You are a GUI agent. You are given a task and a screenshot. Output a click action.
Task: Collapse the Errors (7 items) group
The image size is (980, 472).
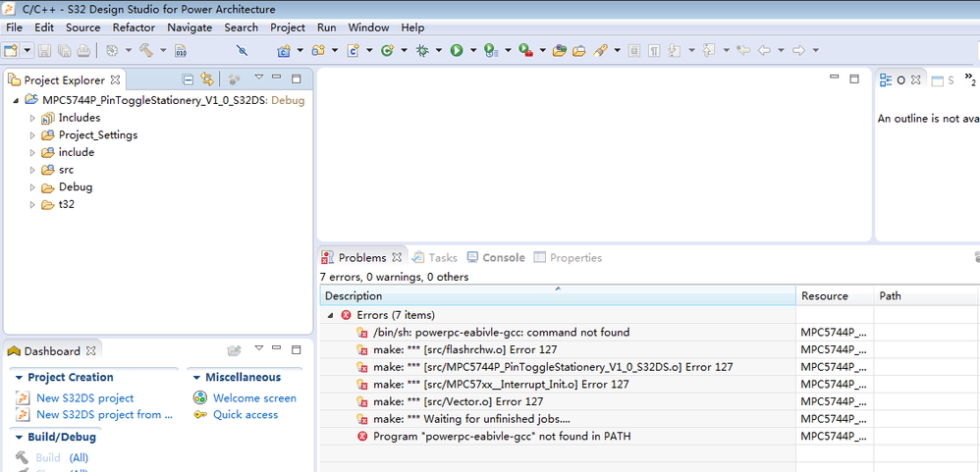click(x=329, y=315)
